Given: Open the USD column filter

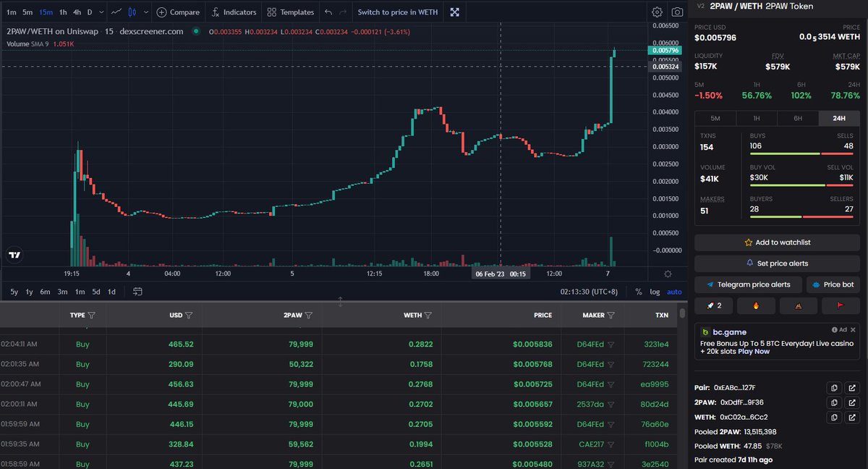Looking at the screenshot, I should coord(189,316).
